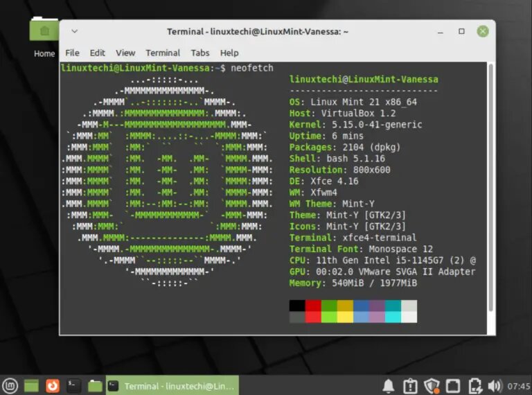This screenshot has height=395, width=532.
Task: Expand the window menu chevron in titlebar
Action: click(x=75, y=31)
